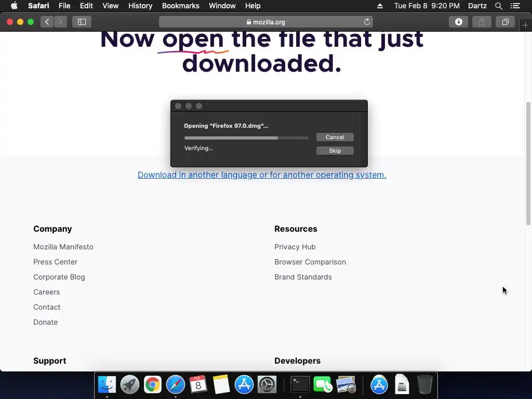This screenshot has width=532, height=399.
Task: Cancel opening Firefox 97.0.dmg
Action: pyautogui.click(x=335, y=137)
